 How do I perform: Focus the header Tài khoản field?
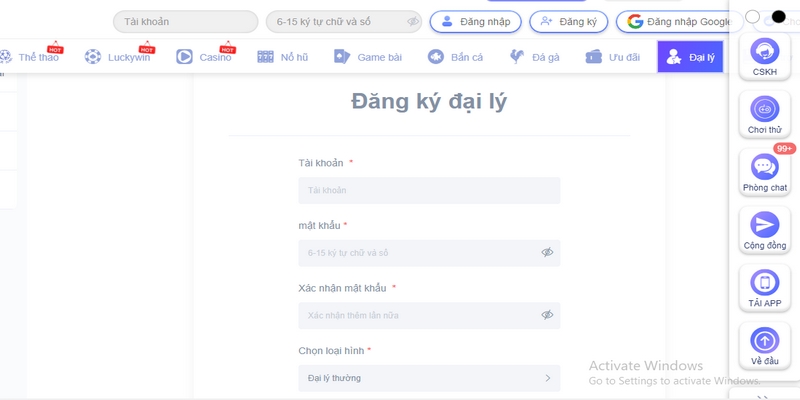tap(185, 21)
